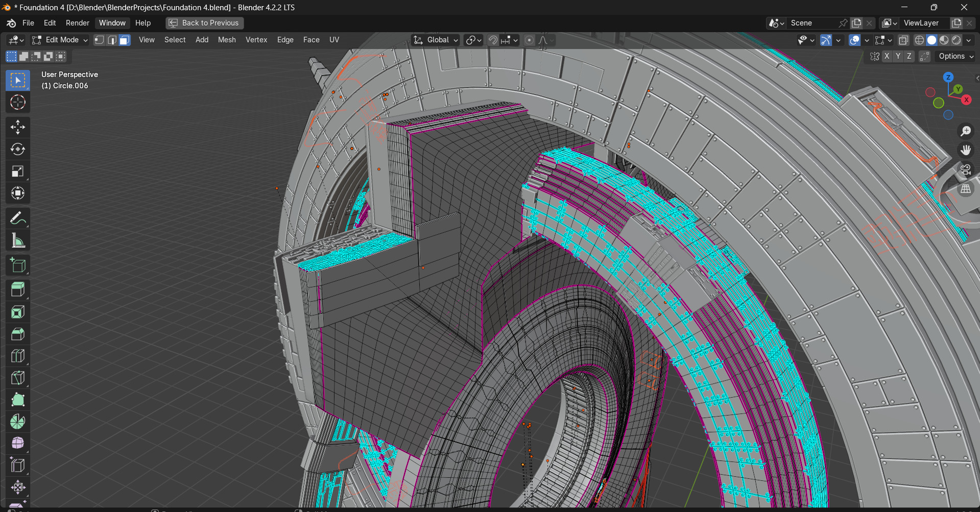Toggle snapping magnet
980x512 pixels.
pyautogui.click(x=493, y=40)
